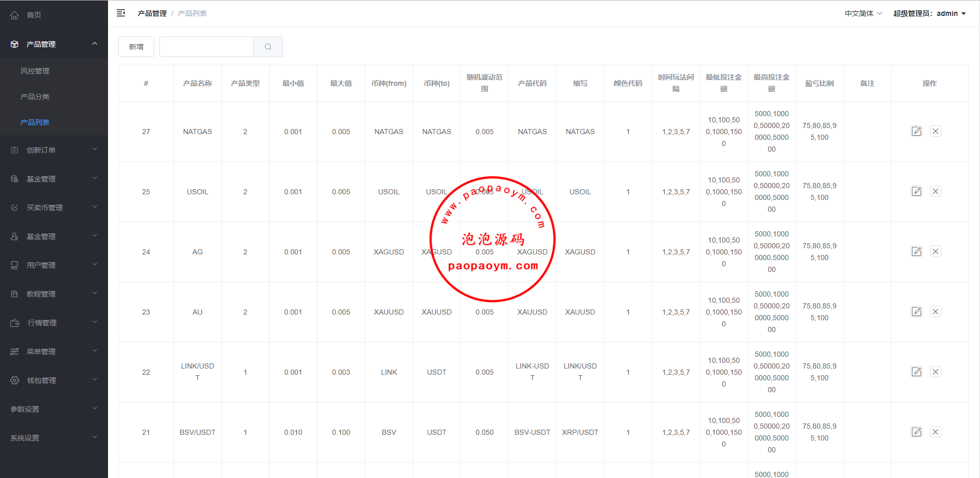Viewport: 980px width, 478px height.
Task: Open 产品分类 submenu item
Action: pyautogui.click(x=35, y=97)
